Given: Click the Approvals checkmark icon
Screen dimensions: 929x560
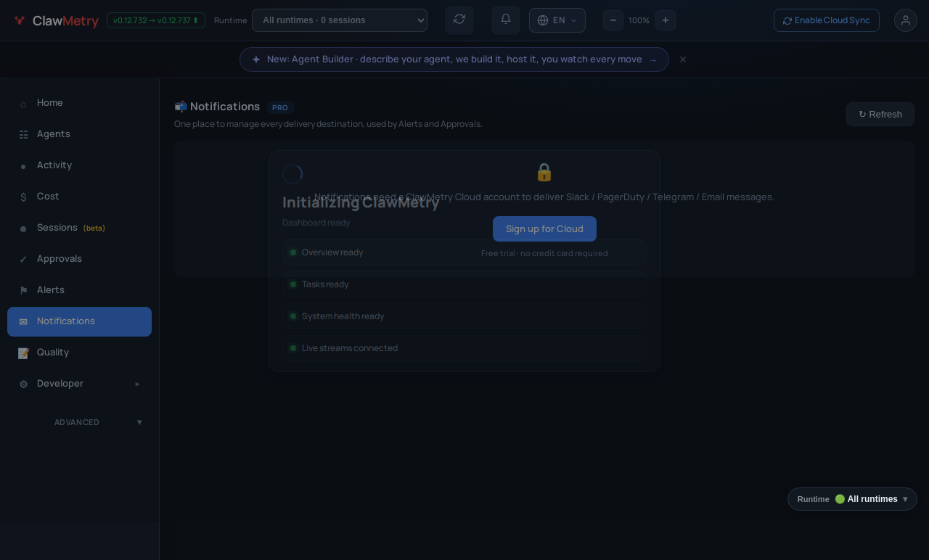Looking at the screenshot, I should click(x=23, y=259).
